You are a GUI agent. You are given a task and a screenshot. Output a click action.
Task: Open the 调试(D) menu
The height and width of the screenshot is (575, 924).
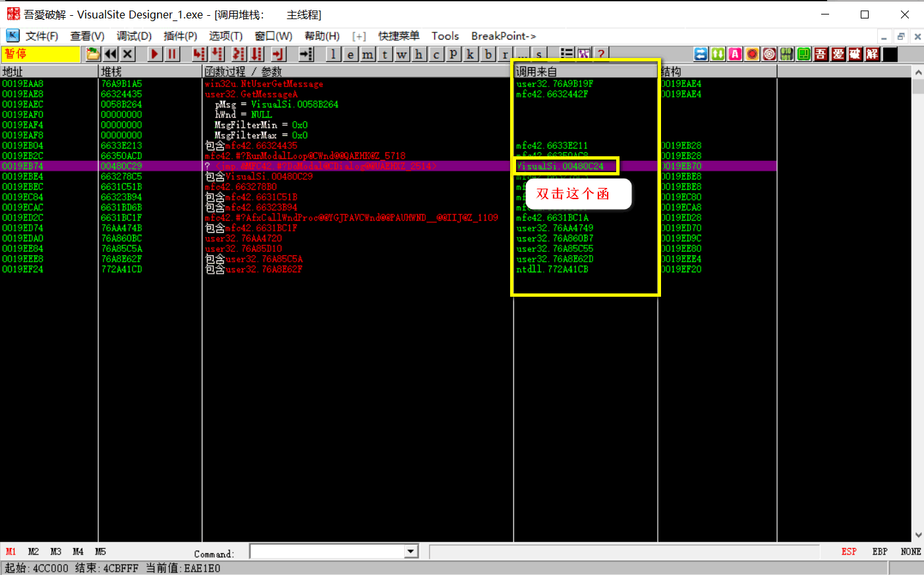point(134,36)
